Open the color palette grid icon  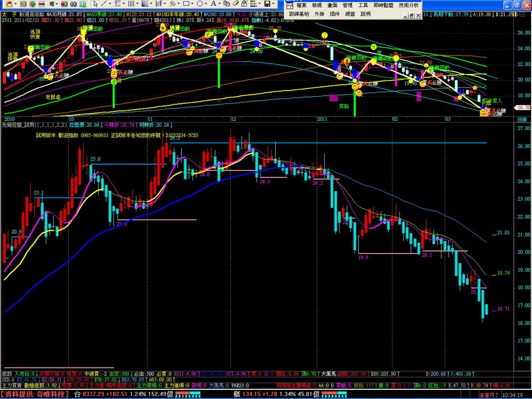point(253,4)
